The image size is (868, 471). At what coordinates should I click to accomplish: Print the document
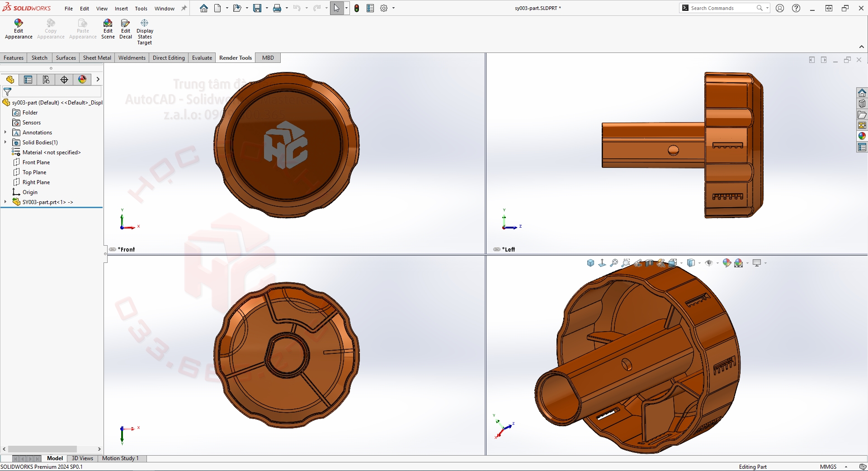(277, 8)
